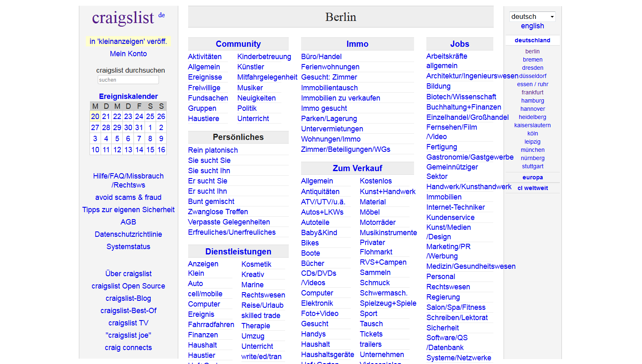Select the münchen city link

[532, 150]
